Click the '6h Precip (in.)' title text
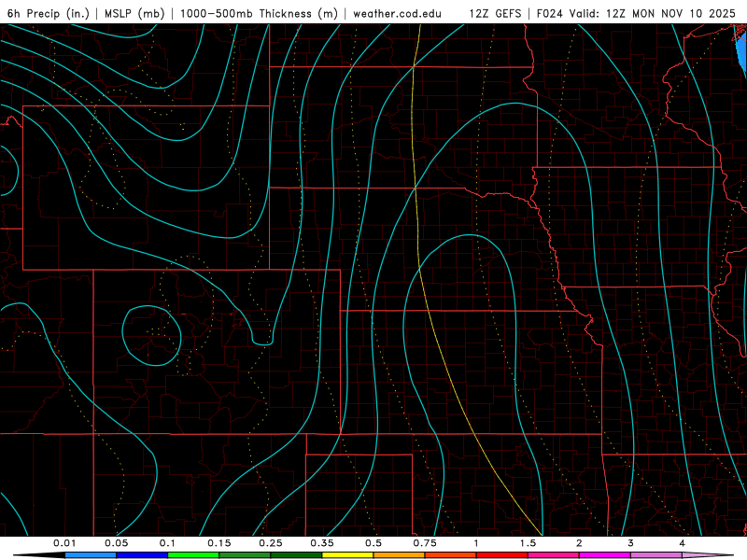 49,13
